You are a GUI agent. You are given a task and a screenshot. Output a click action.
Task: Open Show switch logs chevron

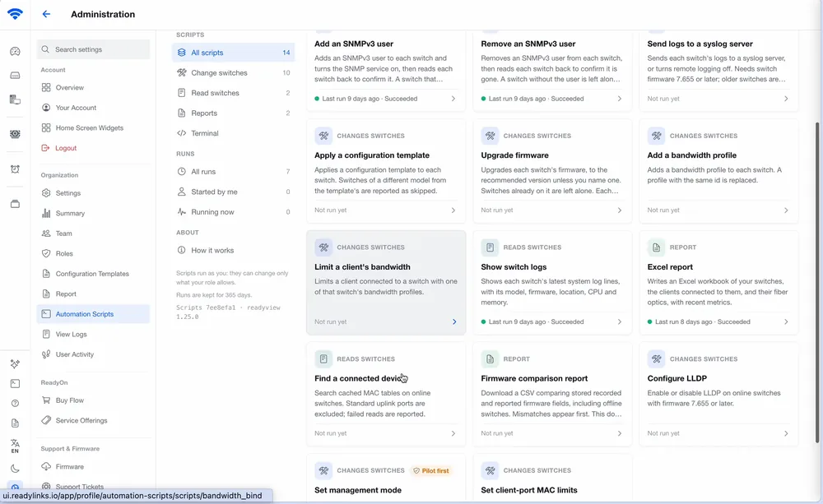pos(620,322)
